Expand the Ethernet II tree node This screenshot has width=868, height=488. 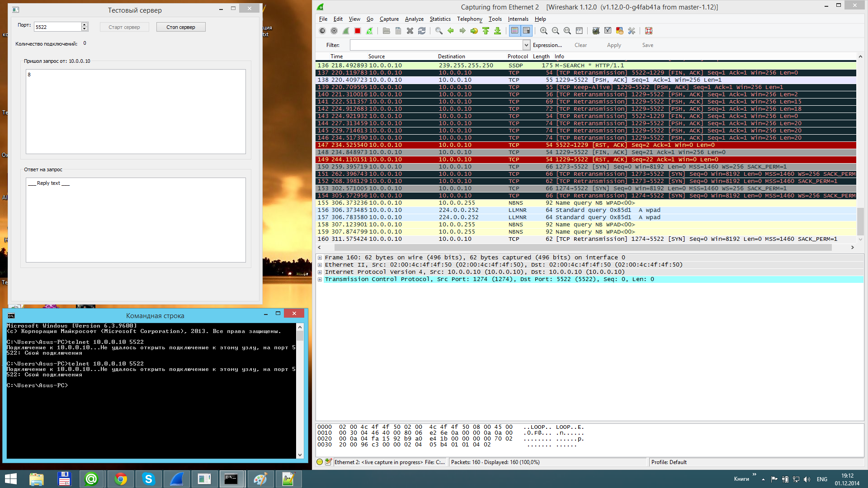[x=320, y=265]
